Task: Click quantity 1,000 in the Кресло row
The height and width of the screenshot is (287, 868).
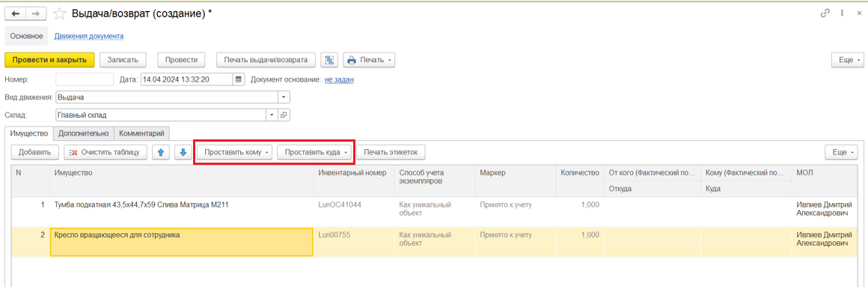Action: coord(590,235)
